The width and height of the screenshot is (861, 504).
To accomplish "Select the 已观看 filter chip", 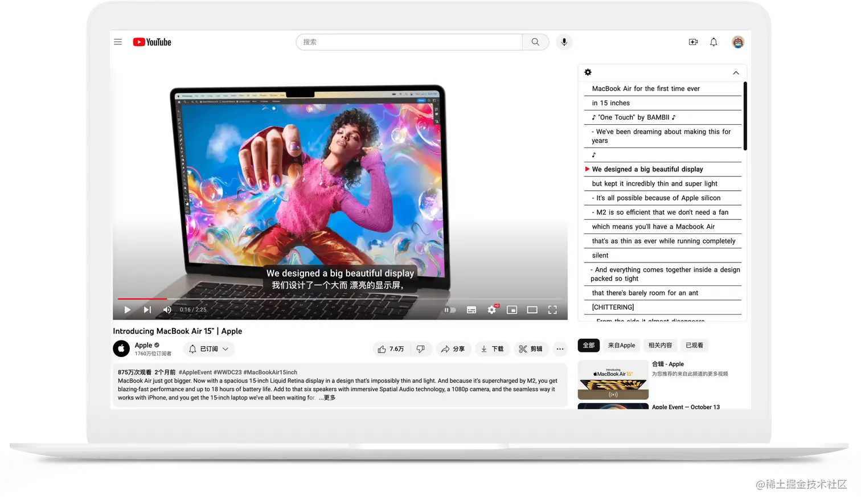I will (x=694, y=346).
